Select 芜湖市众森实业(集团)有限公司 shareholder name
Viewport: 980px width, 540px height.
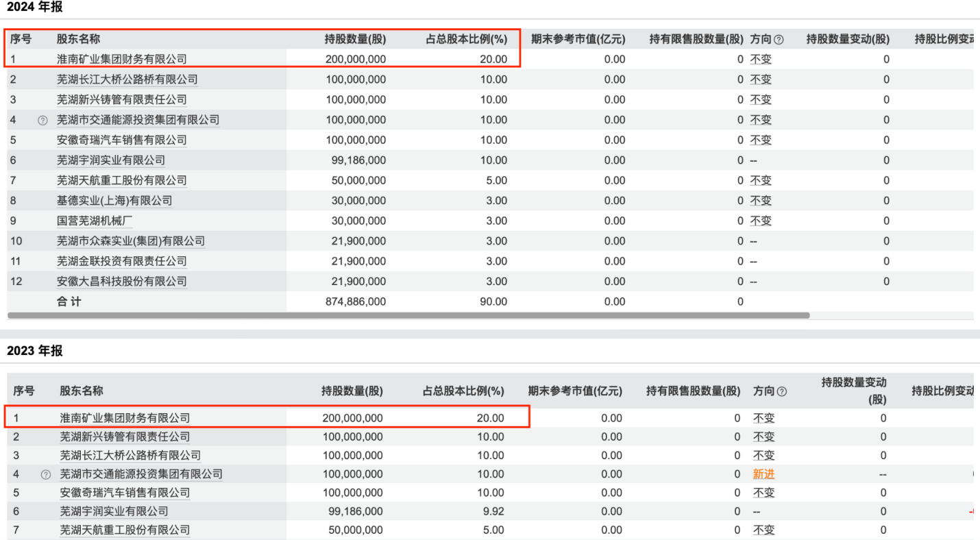pos(130,241)
